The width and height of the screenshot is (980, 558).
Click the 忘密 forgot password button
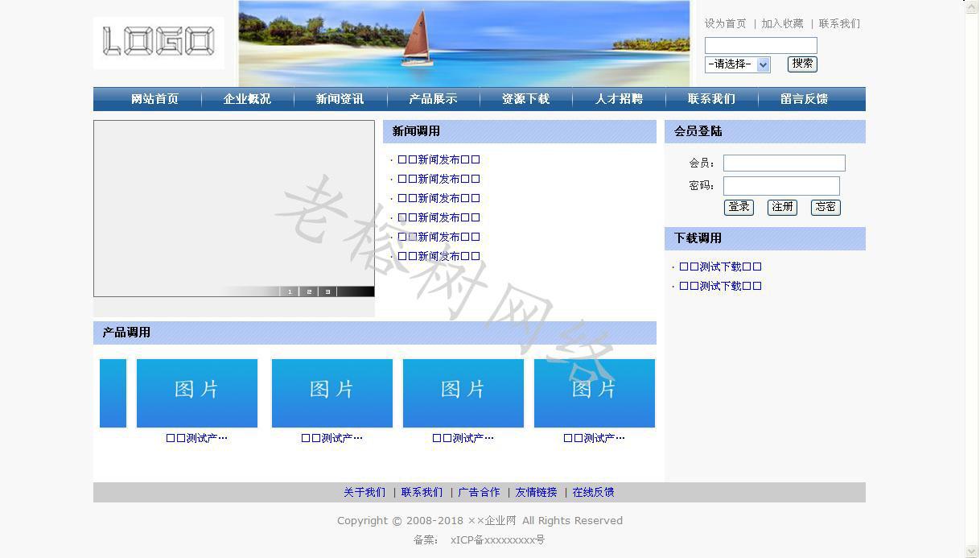tap(826, 207)
